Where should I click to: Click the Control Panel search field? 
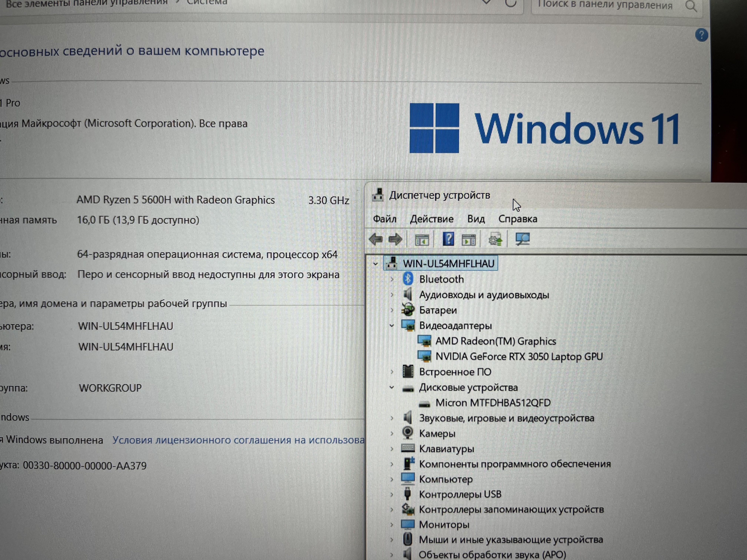(x=605, y=6)
